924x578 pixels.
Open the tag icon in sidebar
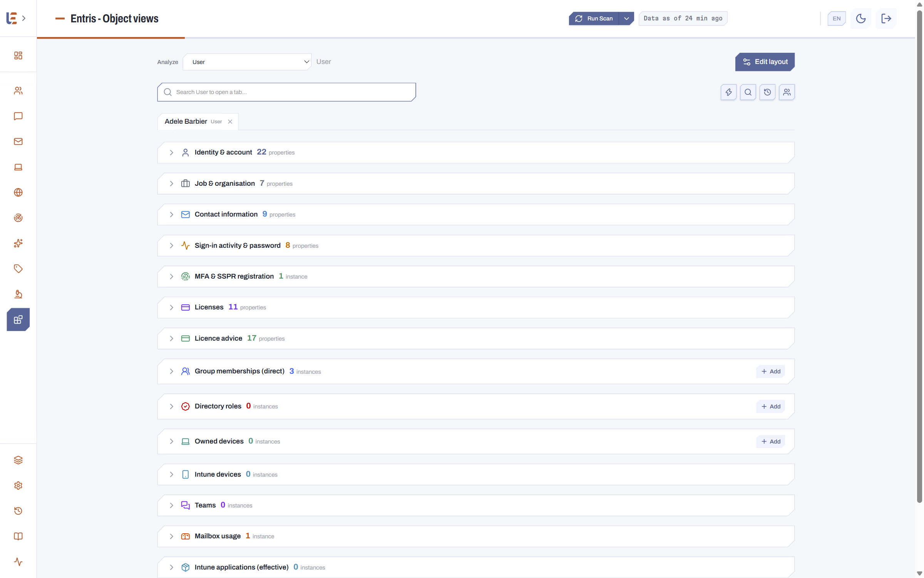pyautogui.click(x=18, y=269)
